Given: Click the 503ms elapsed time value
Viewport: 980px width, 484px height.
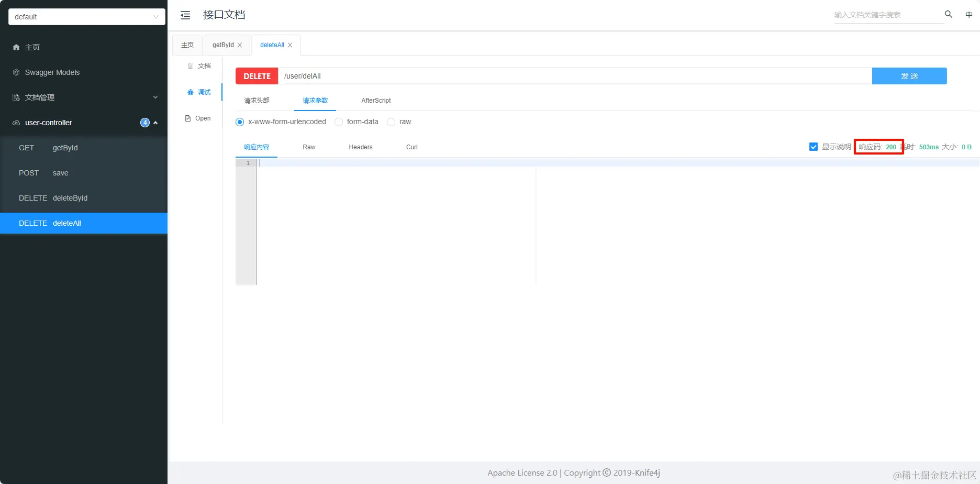Looking at the screenshot, I should [x=929, y=147].
